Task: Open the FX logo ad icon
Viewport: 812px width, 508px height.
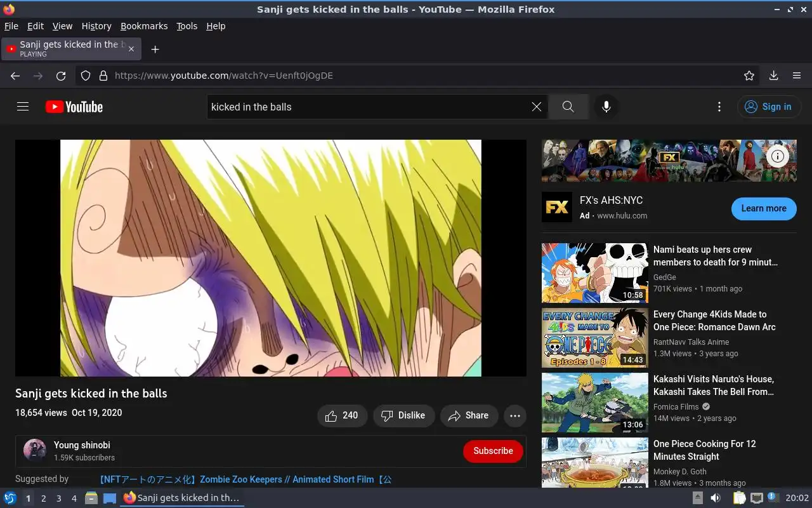Action: (x=557, y=207)
